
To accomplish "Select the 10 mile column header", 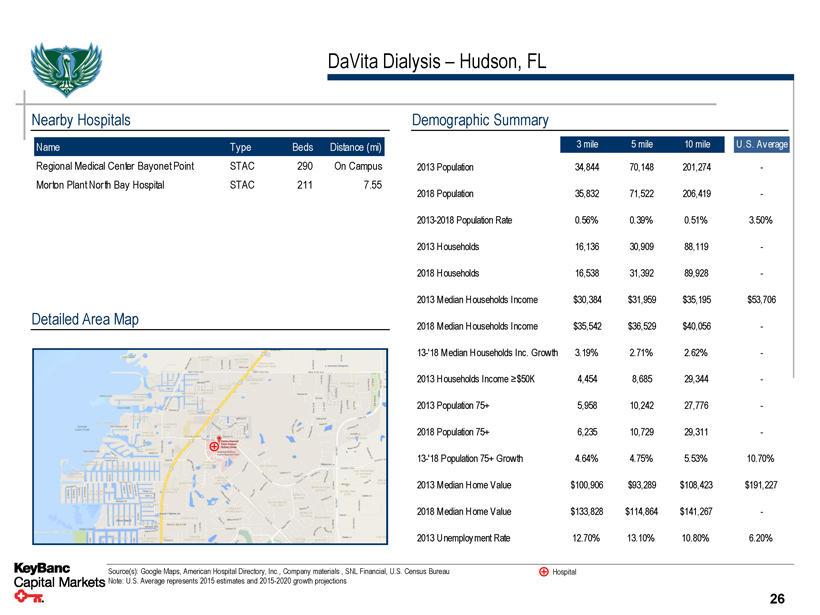I will (x=695, y=145).
